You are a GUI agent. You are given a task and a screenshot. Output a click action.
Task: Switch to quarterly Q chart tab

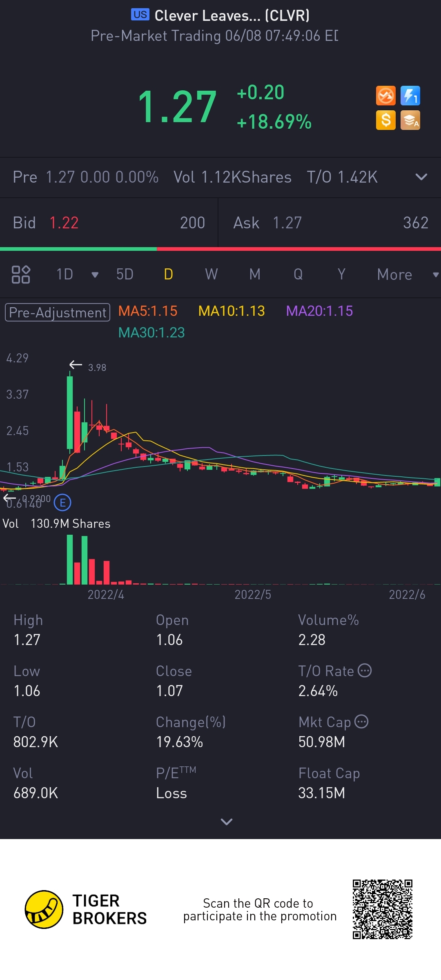coord(298,275)
